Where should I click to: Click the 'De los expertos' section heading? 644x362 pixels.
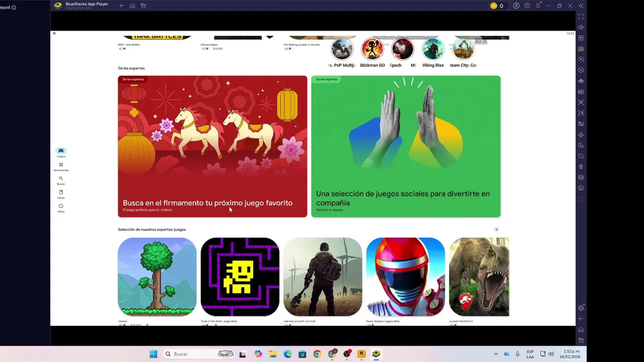131,68
